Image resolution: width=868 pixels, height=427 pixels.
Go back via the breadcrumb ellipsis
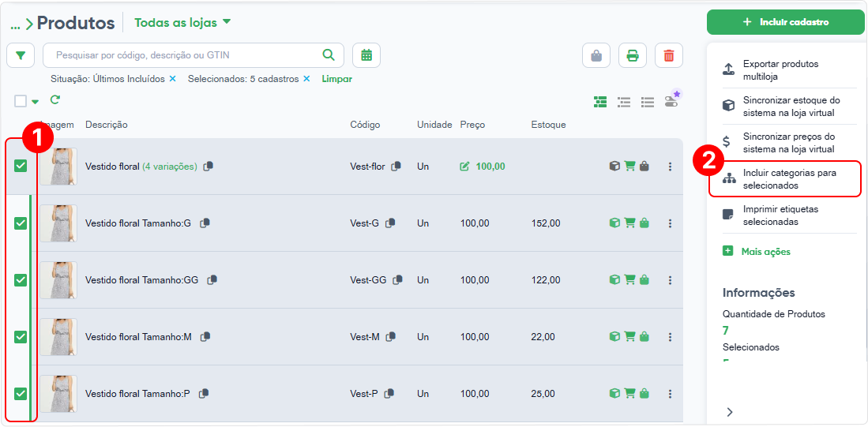(x=16, y=25)
